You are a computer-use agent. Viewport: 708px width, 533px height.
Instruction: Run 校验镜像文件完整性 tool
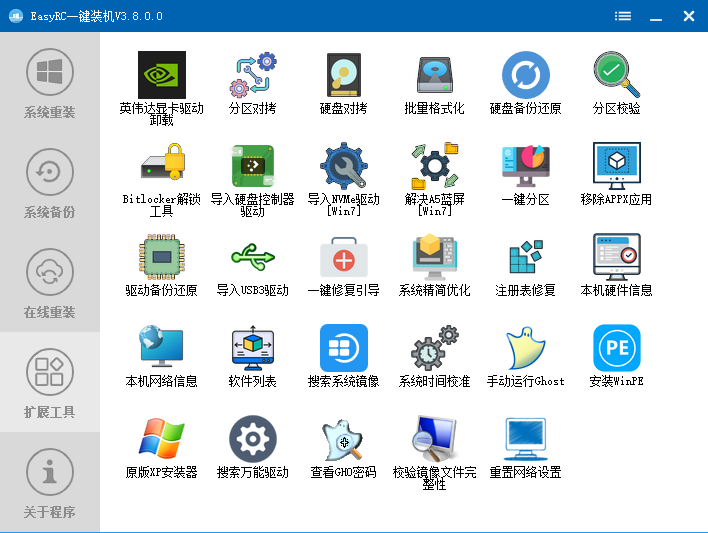[x=434, y=453]
